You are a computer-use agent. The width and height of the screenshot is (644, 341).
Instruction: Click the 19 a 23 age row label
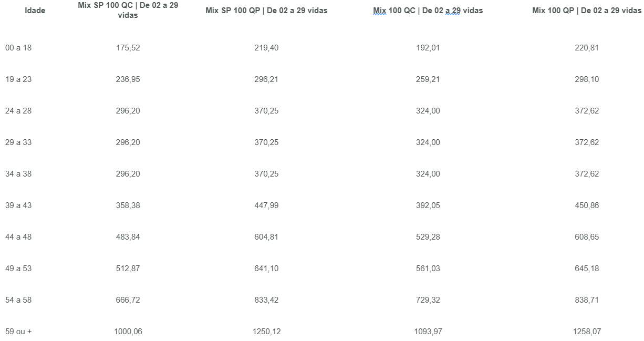pyautogui.click(x=18, y=79)
